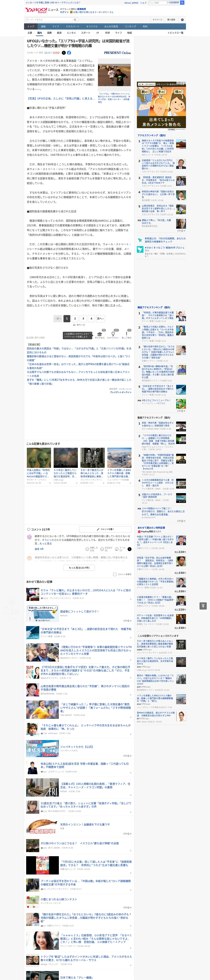This screenshot has height=980, width=210.
Task: Open the ランキング navigation tab
Action: click(130, 26)
